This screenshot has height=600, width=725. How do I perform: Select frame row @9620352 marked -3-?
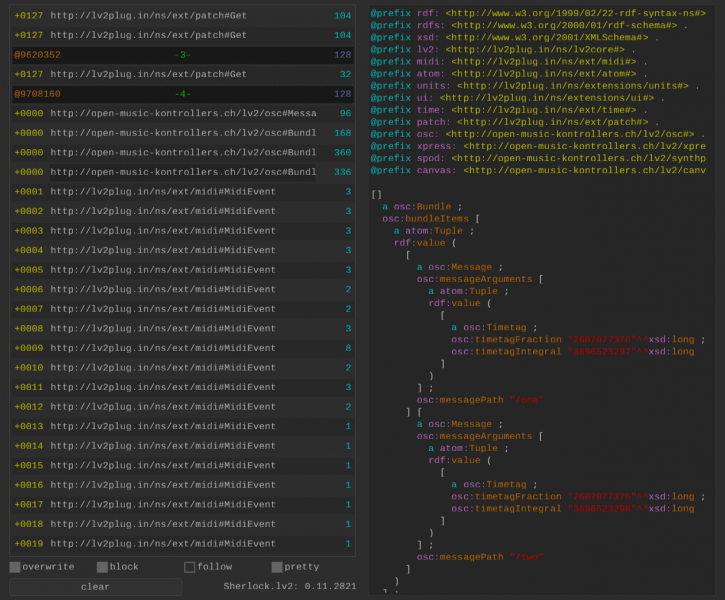coord(182,55)
